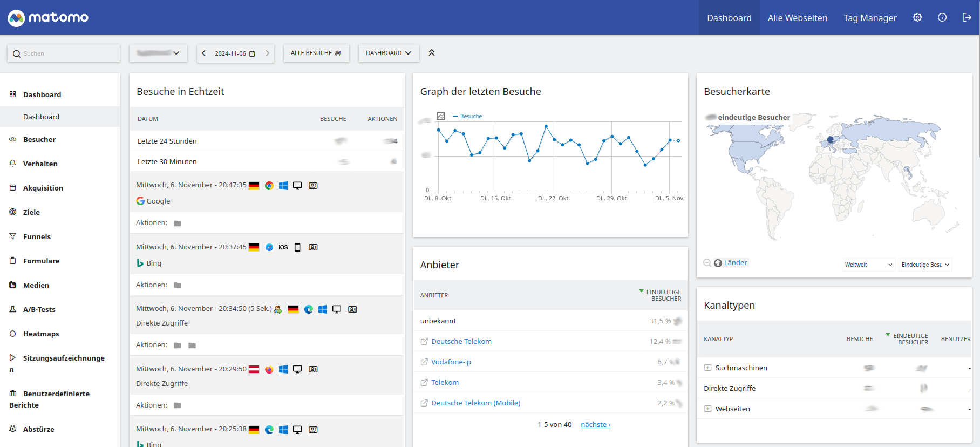Collapse the top controls with double-chevron icon
This screenshot has width=980, height=447.
point(432,53)
